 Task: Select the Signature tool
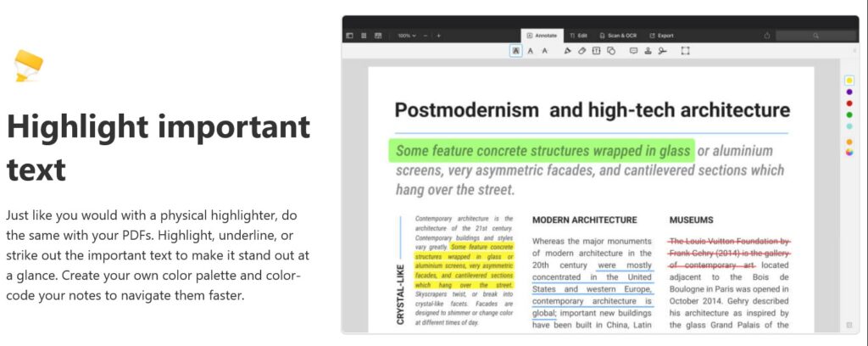click(x=662, y=51)
